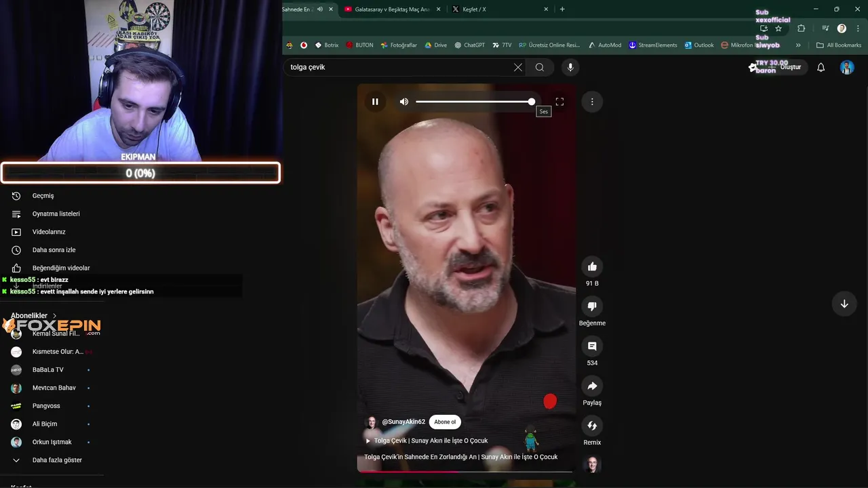Viewport: 868px width, 488px height.
Task: Mute the audio indicator on the first tab
Action: 320,9
